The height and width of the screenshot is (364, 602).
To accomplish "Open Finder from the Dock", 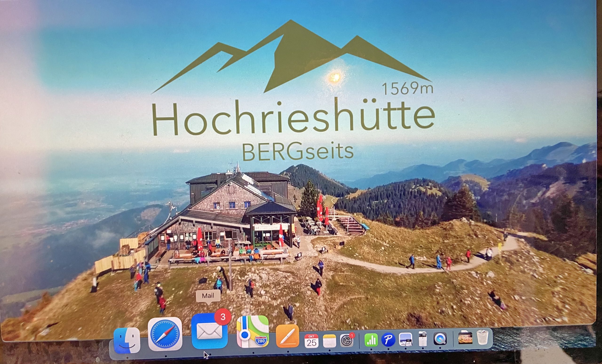I will coord(127,340).
